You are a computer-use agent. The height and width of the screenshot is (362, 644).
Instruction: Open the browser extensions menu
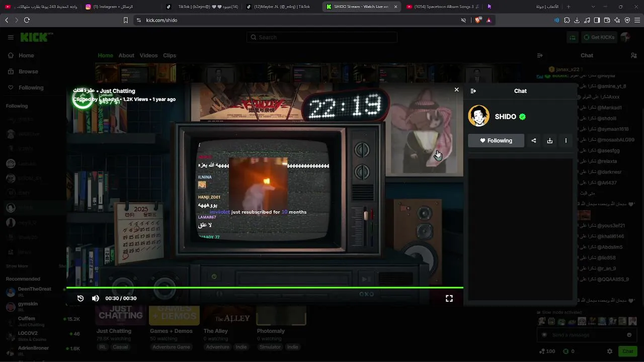point(567,20)
